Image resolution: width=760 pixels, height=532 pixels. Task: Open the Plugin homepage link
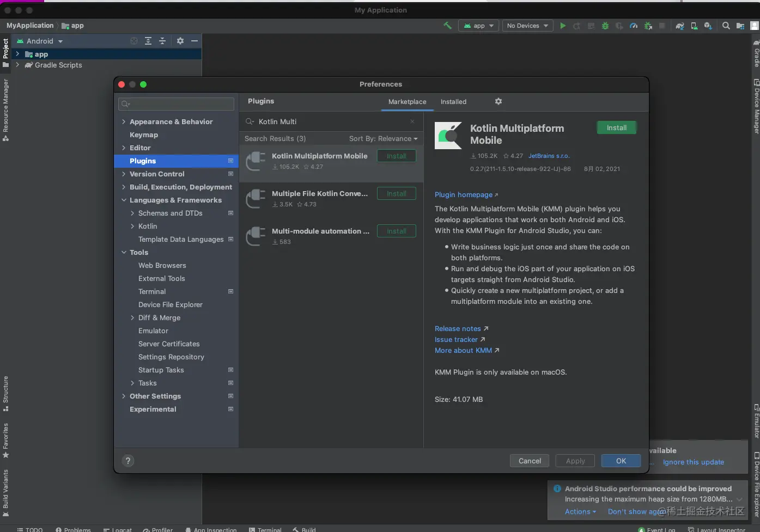tap(466, 194)
